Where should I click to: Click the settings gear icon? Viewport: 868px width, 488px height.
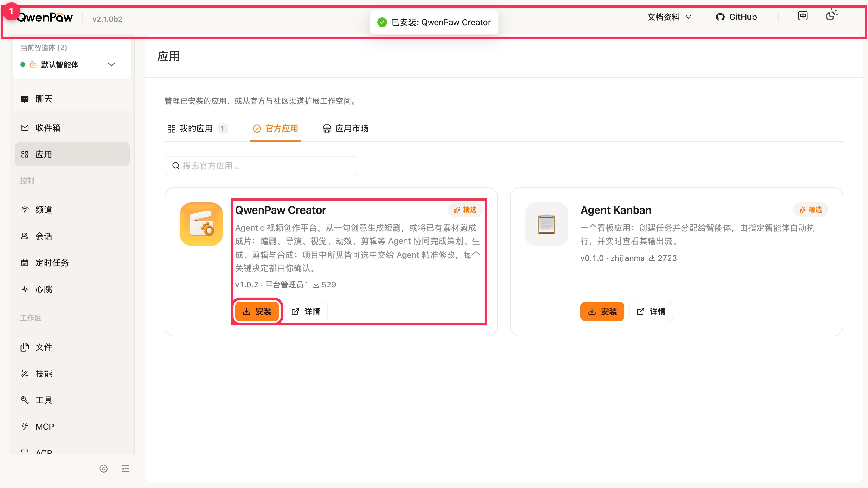pyautogui.click(x=103, y=469)
